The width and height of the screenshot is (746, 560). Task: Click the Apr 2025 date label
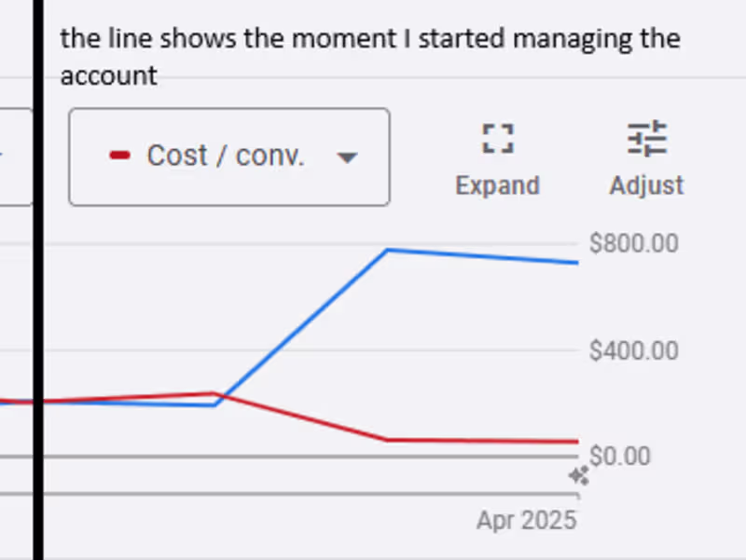click(526, 520)
